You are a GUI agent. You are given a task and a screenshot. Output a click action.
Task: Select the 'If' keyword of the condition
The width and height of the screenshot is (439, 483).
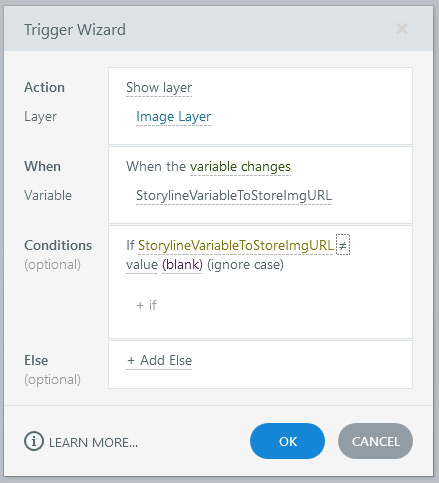(130, 245)
